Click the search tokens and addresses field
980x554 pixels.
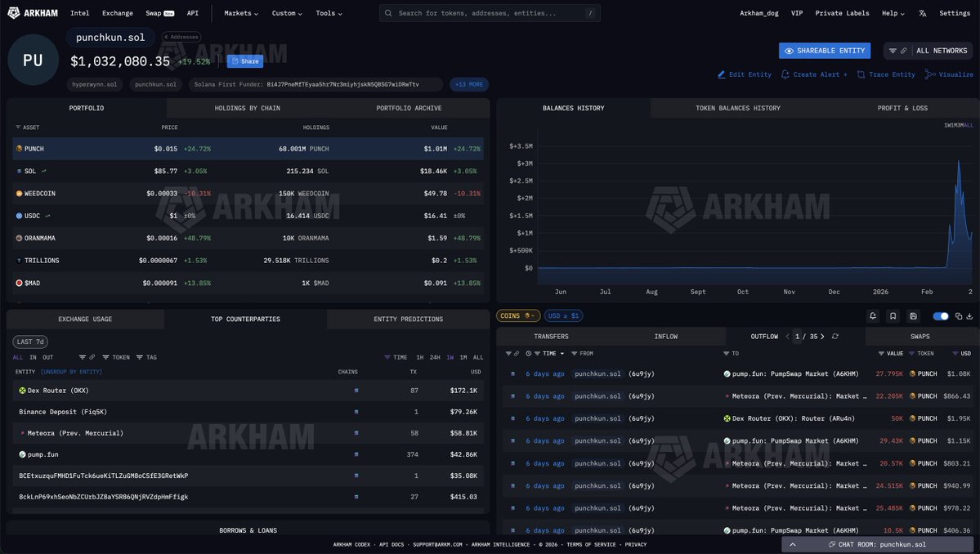pyautogui.click(x=489, y=13)
